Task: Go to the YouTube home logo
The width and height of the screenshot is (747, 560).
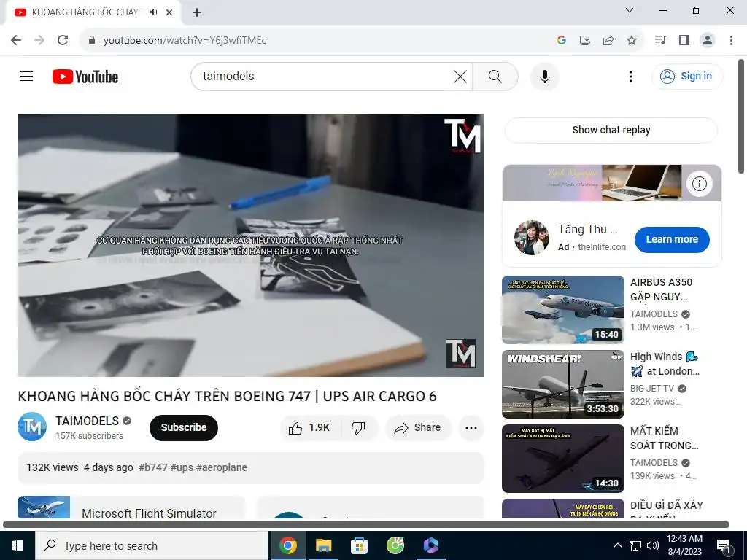Action: 85,77
